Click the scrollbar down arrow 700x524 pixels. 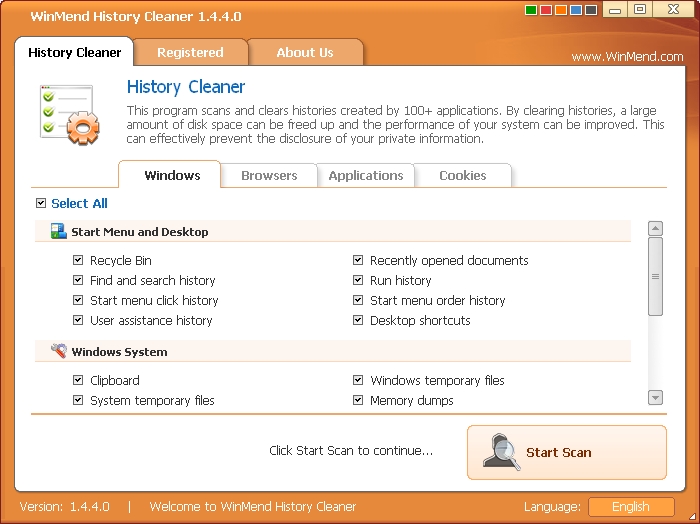655,397
